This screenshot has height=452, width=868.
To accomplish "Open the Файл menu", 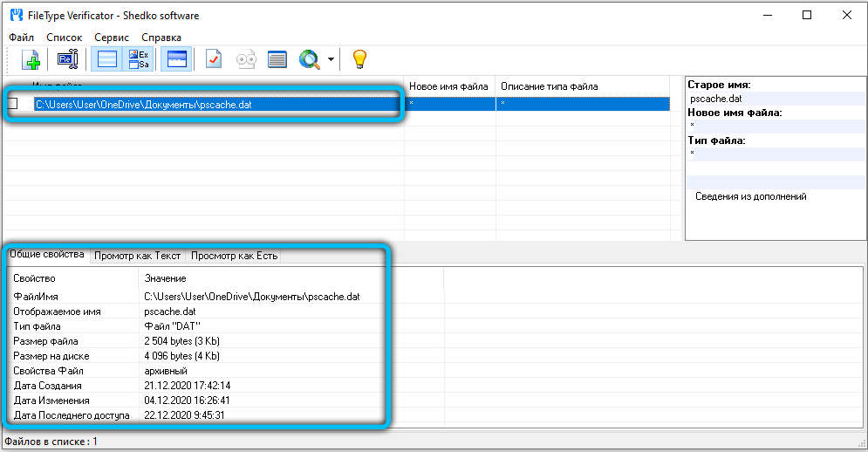I will pos(22,38).
